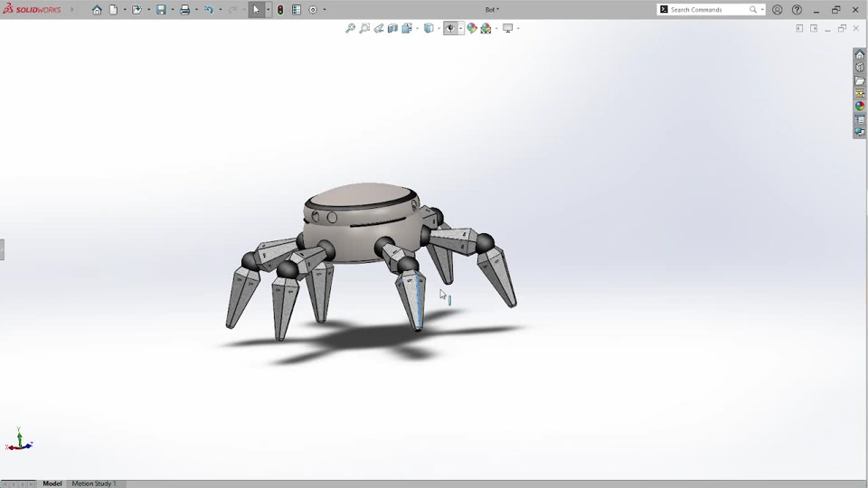Open the View Palette in the task pane
Viewport: 868px width, 488px height.
pos(860,93)
